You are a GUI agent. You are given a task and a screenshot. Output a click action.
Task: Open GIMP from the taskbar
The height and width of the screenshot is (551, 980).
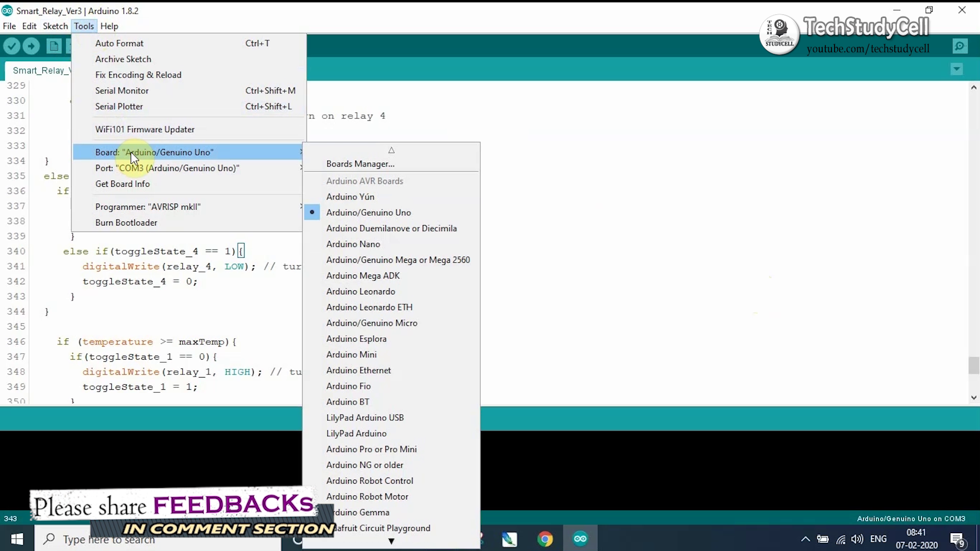[509, 538]
